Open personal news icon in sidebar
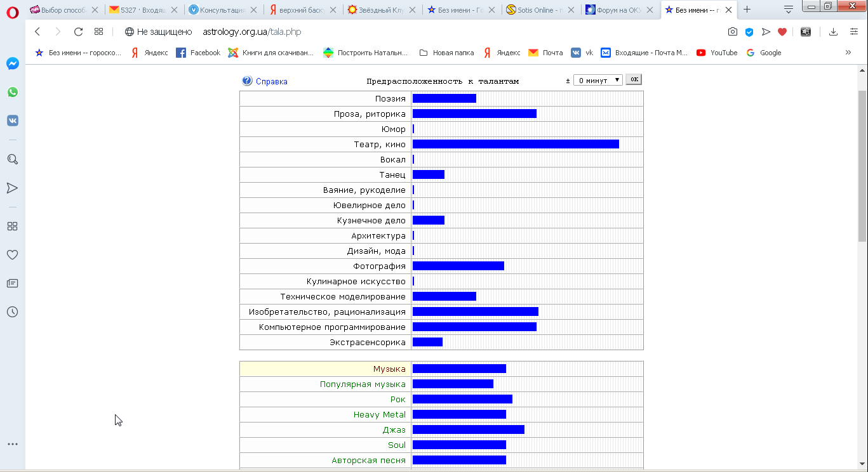 (x=13, y=283)
